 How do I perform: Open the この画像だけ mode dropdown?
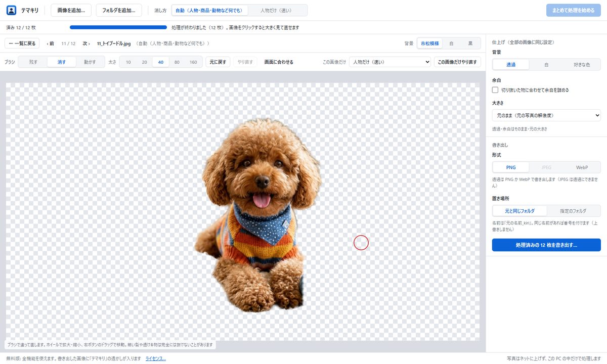click(x=389, y=62)
